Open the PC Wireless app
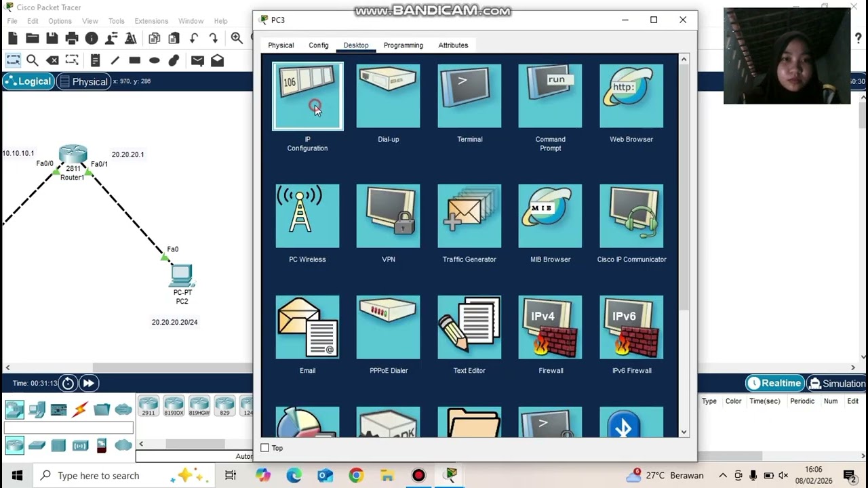868x488 pixels. click(308, 216)
